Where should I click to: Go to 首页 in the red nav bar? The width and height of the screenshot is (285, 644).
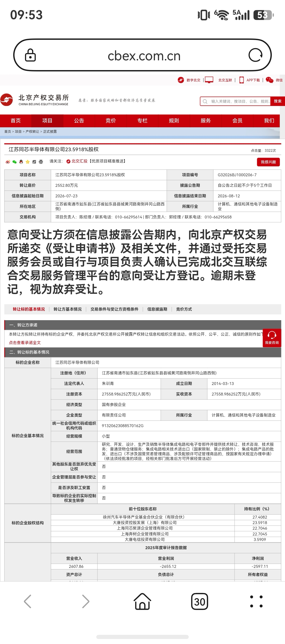click(x=16, y=121)
